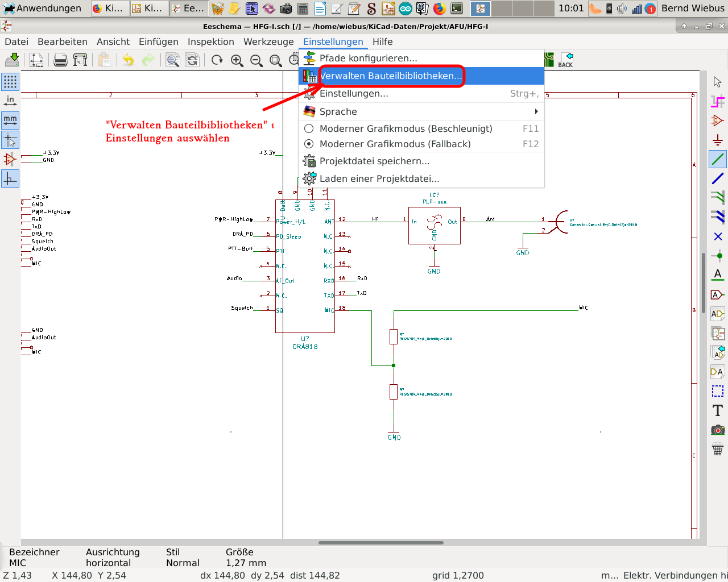Select bus to bus entry tool
The image size is (728, 582).
pyautogui.click(x=718, y=217)
